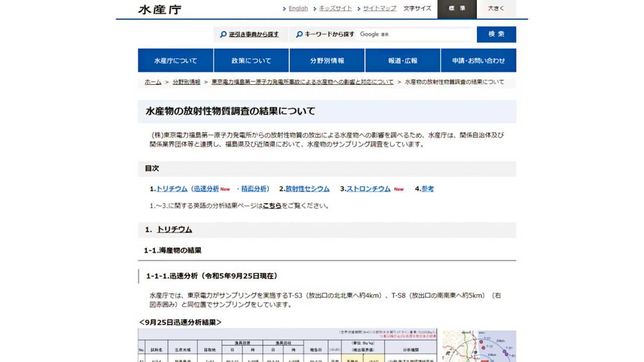Set text size to 標準

point(456,9)
